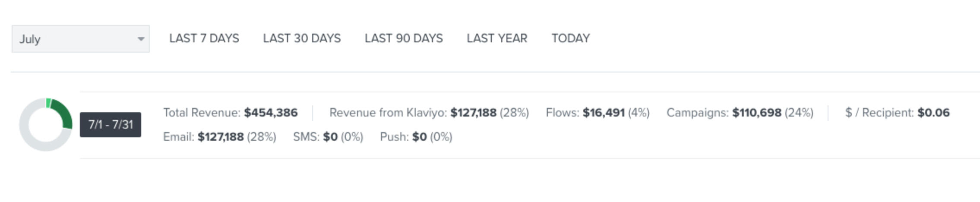Click the SMS $0 channel stat
980x202 pixels.
point(330,137)
